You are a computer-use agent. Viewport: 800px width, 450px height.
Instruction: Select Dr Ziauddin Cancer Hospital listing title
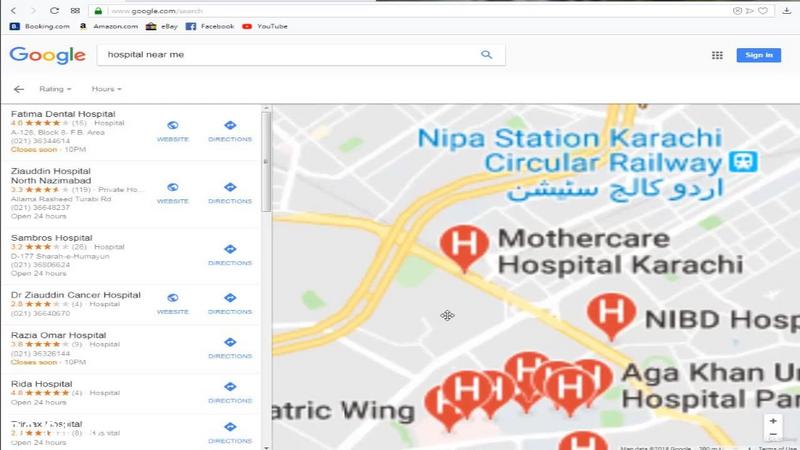[x=76, y=295]
